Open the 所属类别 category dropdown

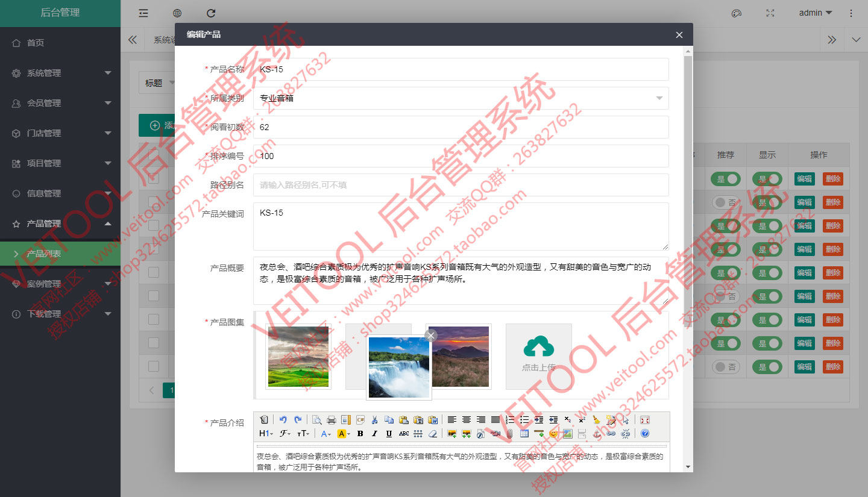click(x=461, y=98)
